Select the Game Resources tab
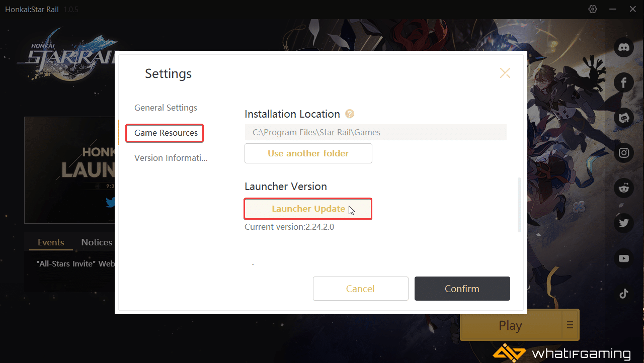This screenshot has height=363, width=644. pyautogui.click(x=166, y=133)
